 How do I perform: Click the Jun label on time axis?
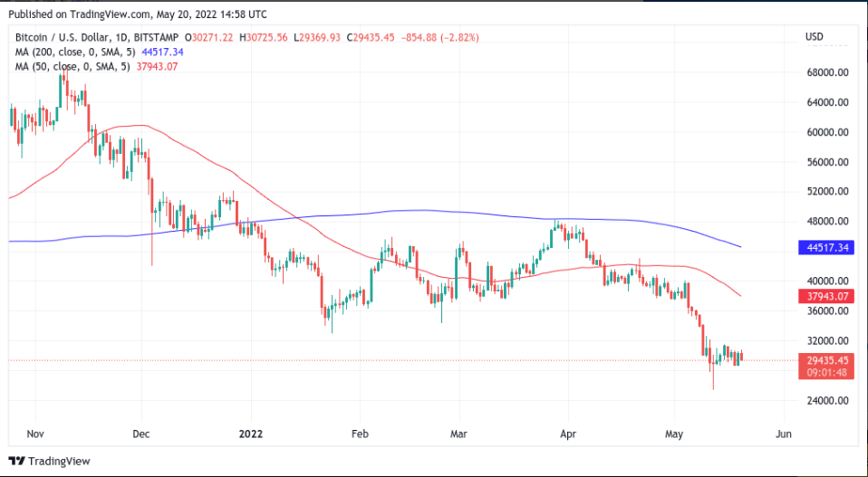coord(784,434)
